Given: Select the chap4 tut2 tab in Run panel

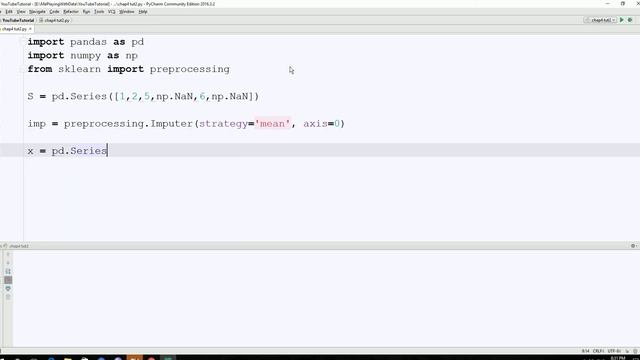Looking at the screenshot, I should [17, 246].
